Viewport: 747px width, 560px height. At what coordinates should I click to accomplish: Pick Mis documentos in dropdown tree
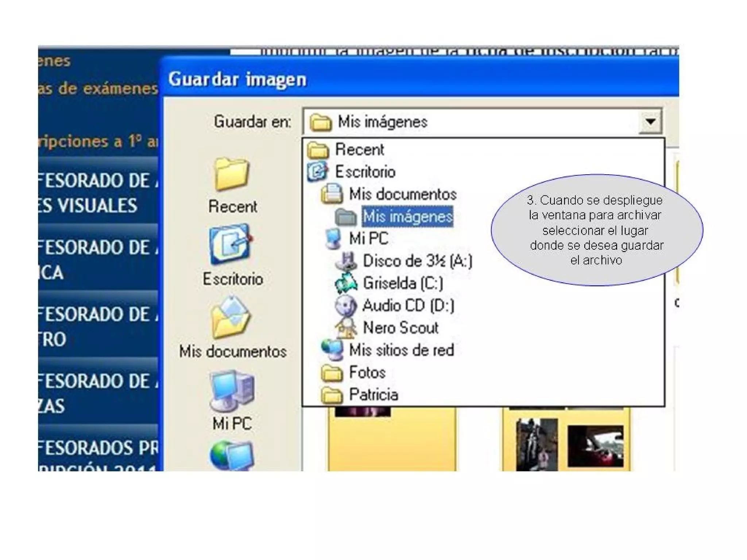402,194
